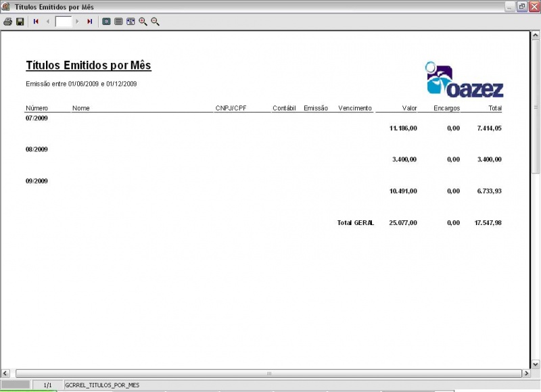Click the oazez logo
The image size is (541, 392).
(x=465, y=80)
